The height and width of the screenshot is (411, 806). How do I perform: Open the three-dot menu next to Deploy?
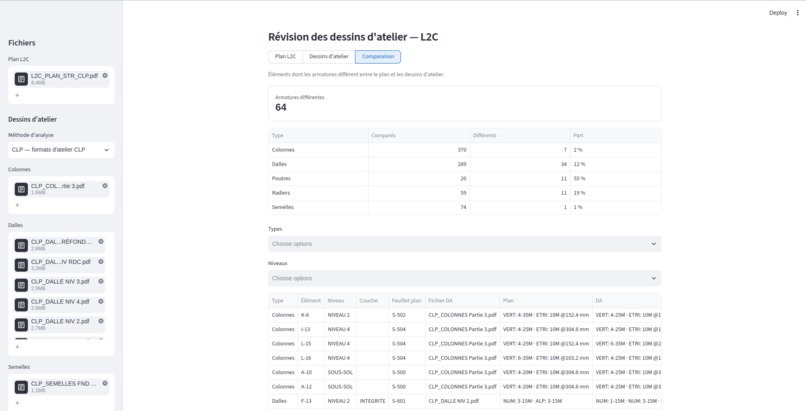click(x=798, y=13)
